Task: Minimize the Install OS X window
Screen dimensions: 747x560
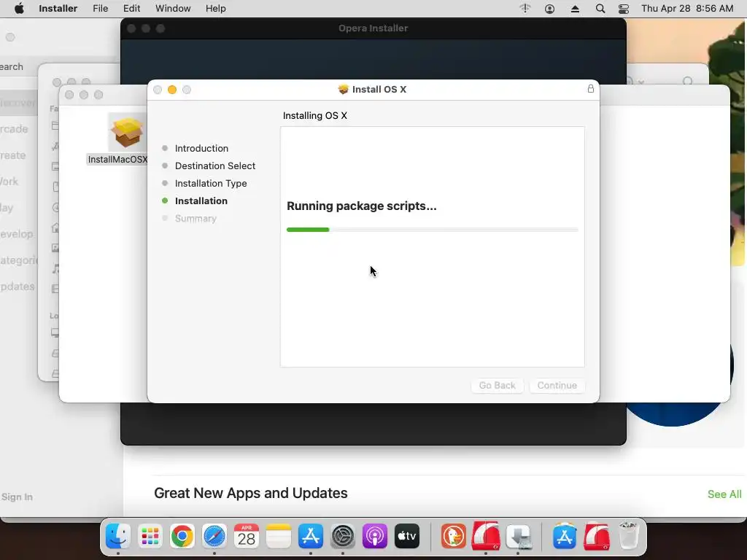Action: point(172,90)
